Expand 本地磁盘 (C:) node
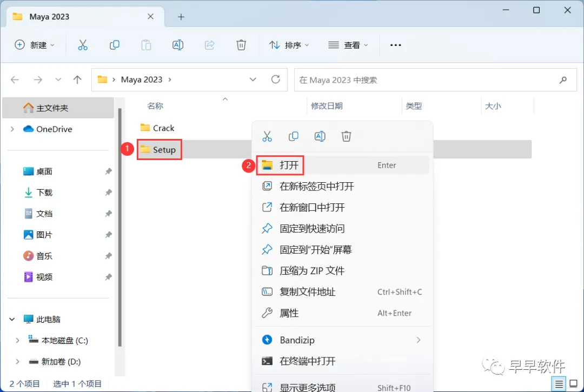 [17, 340]
